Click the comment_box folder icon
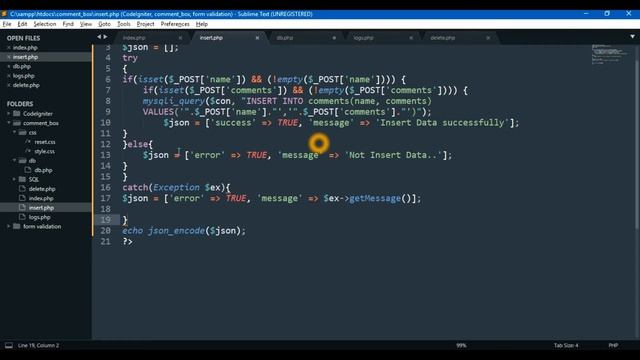Screen dimensions: 640x360 click(16, 123)
